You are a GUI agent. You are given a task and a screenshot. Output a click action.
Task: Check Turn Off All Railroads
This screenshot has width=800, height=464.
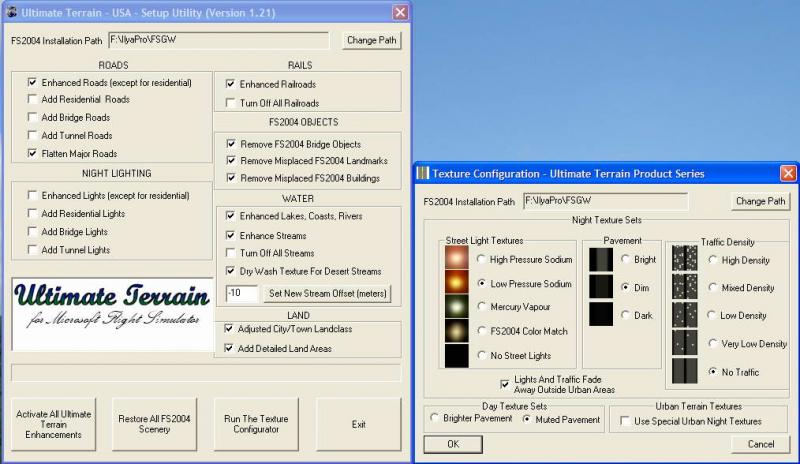pos(231,103)
